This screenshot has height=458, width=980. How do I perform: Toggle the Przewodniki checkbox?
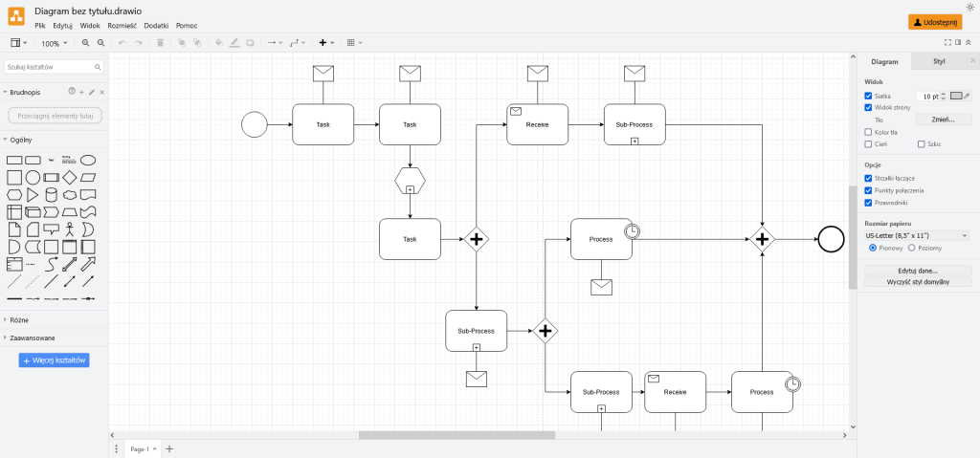(868, 203)
